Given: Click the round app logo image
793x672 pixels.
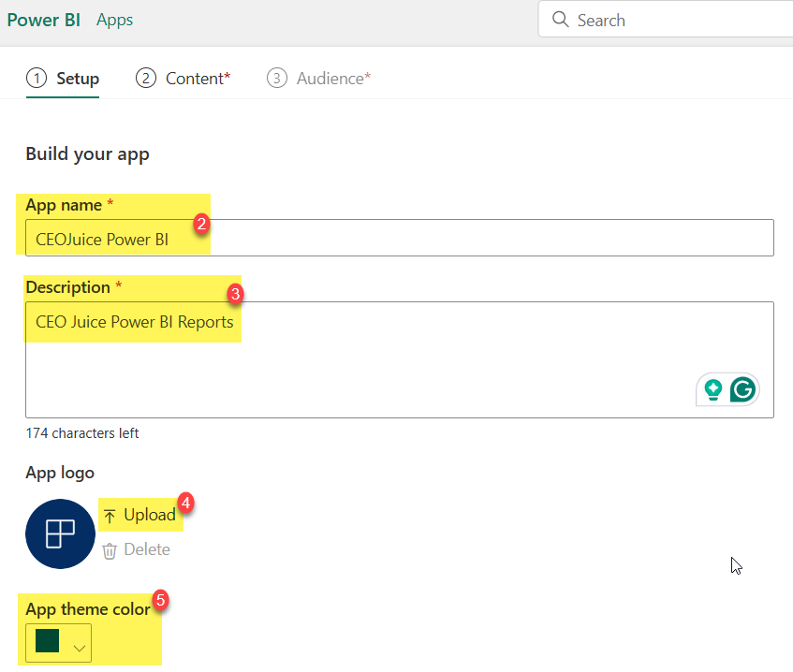Looking at the screenshot, I should point(60,534).
